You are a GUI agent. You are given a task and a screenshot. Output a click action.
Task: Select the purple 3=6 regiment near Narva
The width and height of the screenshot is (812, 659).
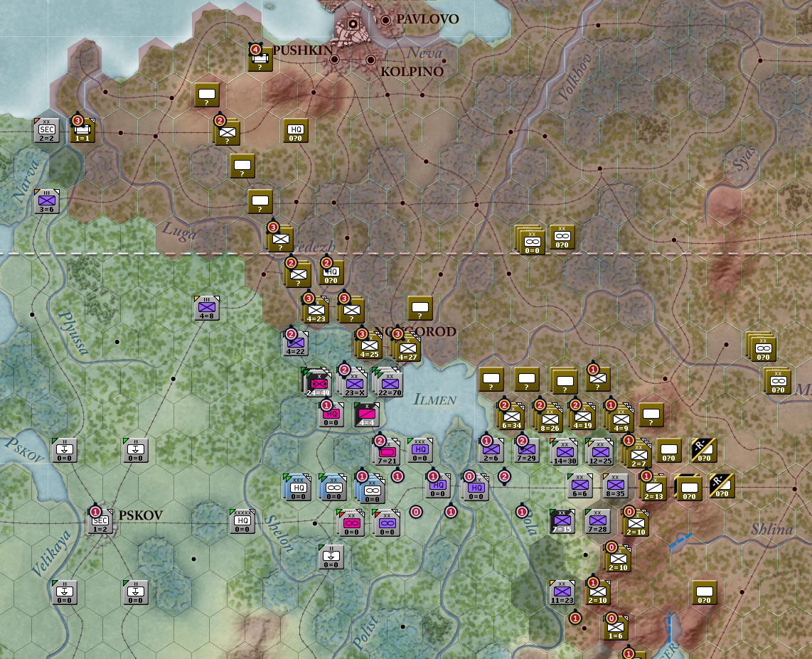47,201
